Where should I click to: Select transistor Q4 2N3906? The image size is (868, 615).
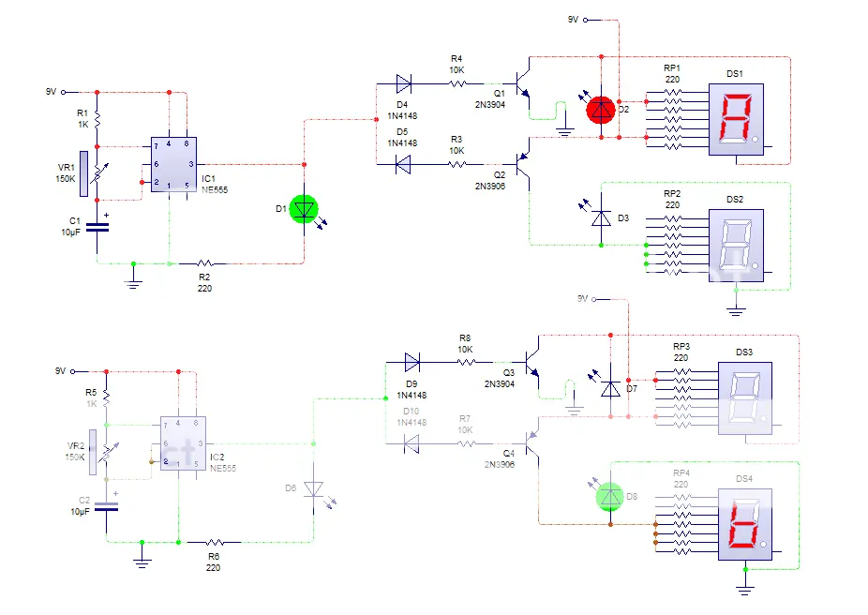(x=532, y=443)
